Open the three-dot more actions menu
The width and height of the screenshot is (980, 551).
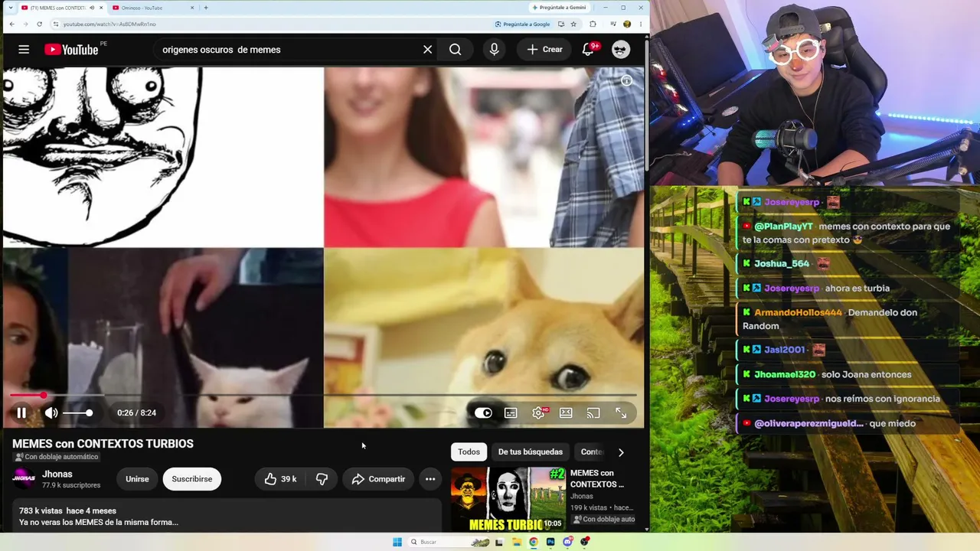[x=430, y=479]
